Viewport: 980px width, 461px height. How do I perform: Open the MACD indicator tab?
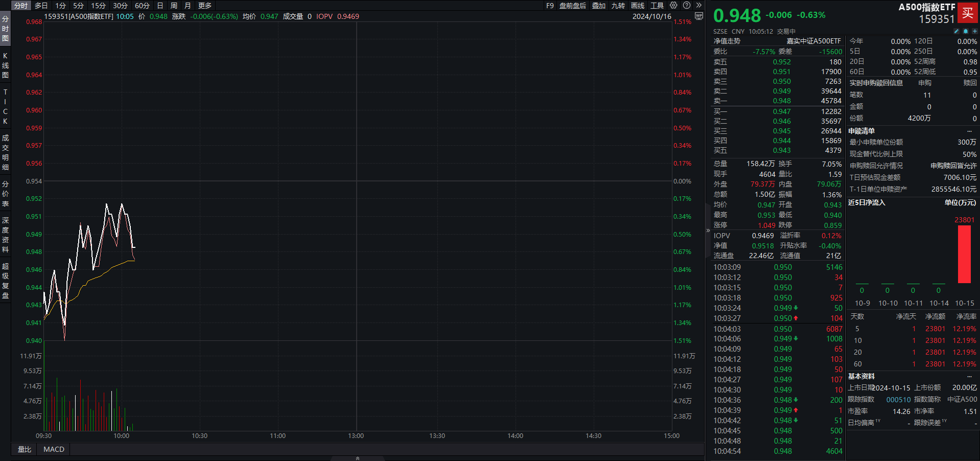point(54,449)
